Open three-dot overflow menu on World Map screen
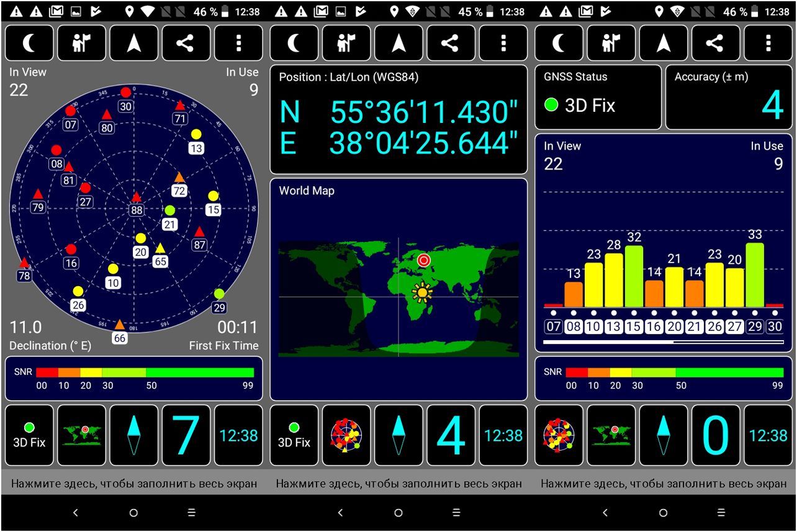Image resolution: width=797 pixels, height=532 pixels. tap(503, 43)
